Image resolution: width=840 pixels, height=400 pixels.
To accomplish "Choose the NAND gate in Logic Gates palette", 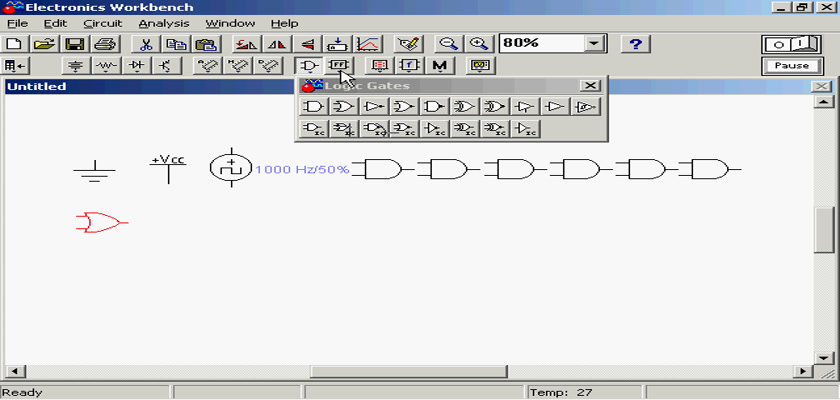I will coord(434,106).
